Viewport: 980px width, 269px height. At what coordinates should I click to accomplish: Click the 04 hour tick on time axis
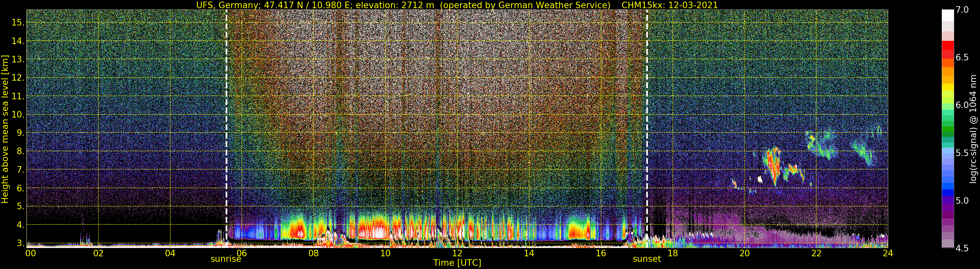pos(170,253)
